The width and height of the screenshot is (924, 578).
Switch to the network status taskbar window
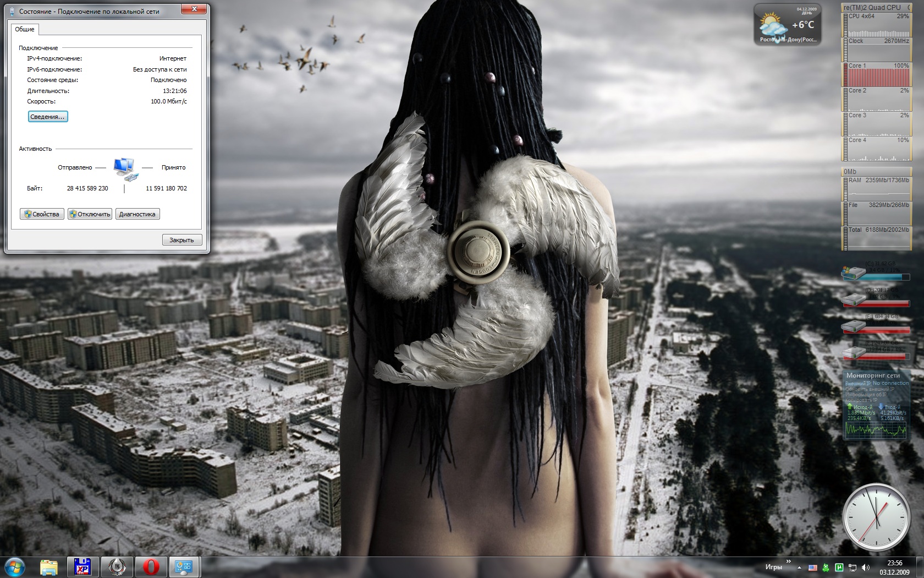pos(184,567)
